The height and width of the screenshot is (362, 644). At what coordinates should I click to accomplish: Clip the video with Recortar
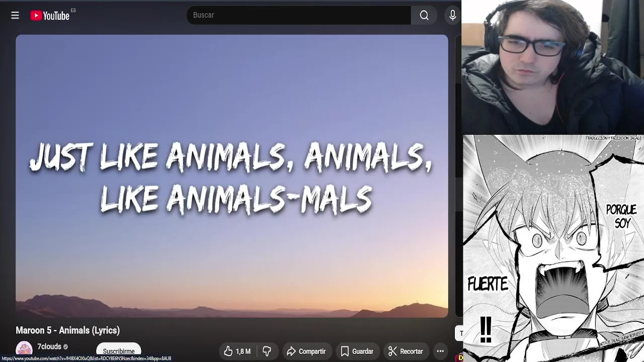pos(406,351)
